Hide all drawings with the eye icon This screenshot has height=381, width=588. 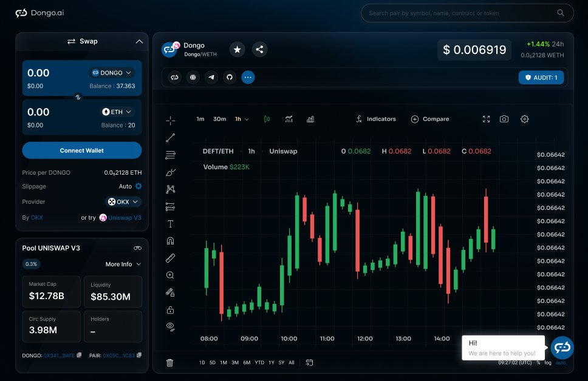[x=170, y=327]
